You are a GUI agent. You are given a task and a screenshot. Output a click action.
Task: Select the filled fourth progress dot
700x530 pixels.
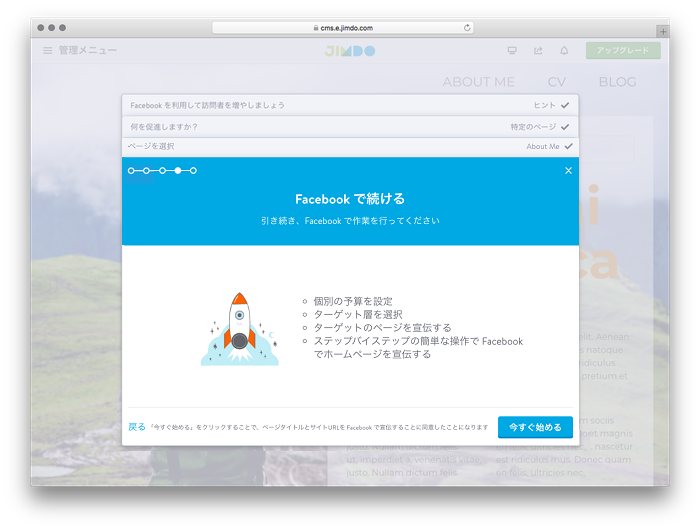click(178, 171)
